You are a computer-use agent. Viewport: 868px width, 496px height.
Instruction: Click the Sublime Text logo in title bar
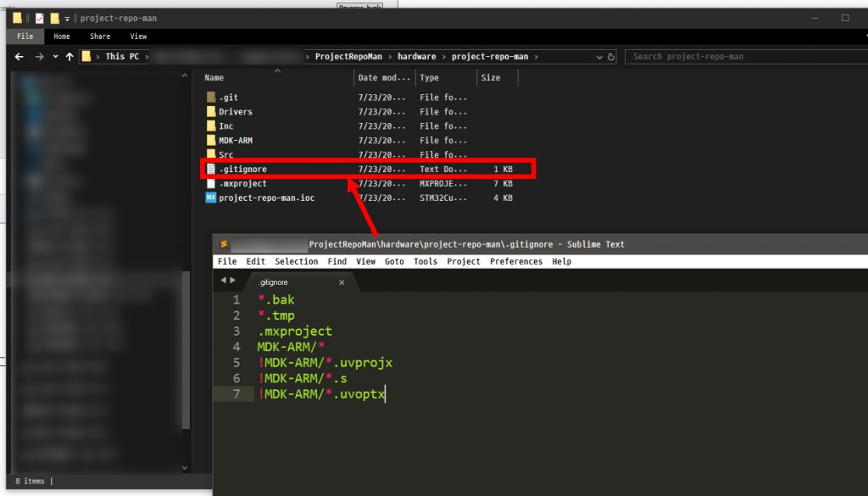225,244
